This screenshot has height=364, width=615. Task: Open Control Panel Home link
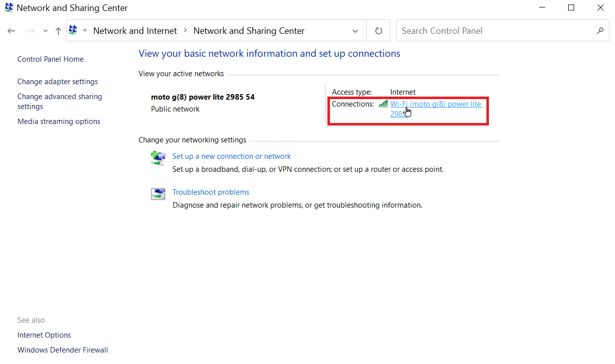50,59
